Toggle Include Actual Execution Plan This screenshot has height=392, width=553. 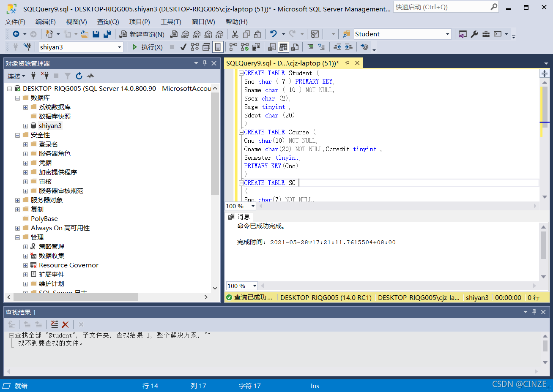tap(233, 47)
